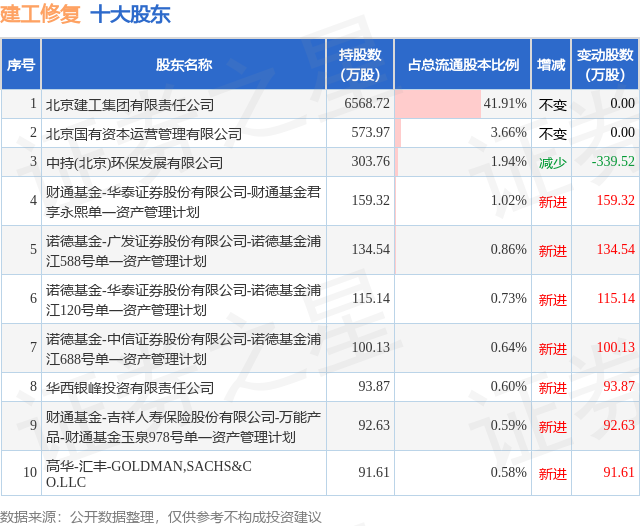Click 新进 in 高华-汇丰 row
The height and width of the screenshot is (526, 640).
pos(552,474)
